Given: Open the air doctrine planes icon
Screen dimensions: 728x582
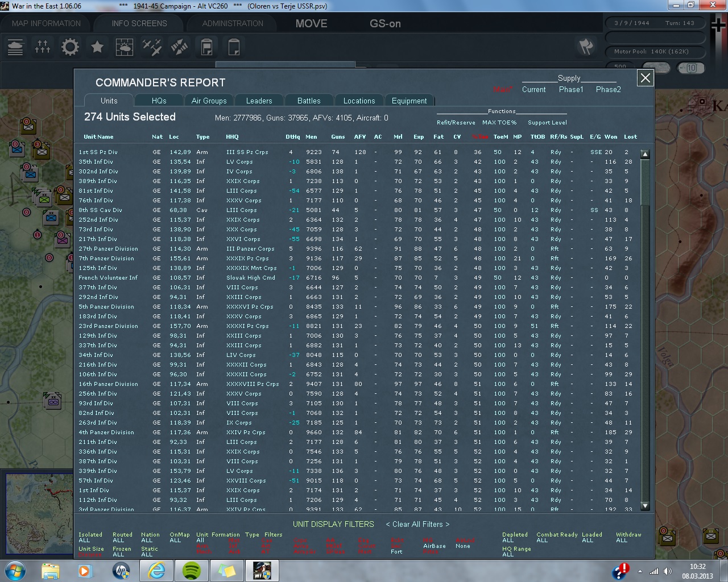Looking at the screenshot, I should point(152,47).
